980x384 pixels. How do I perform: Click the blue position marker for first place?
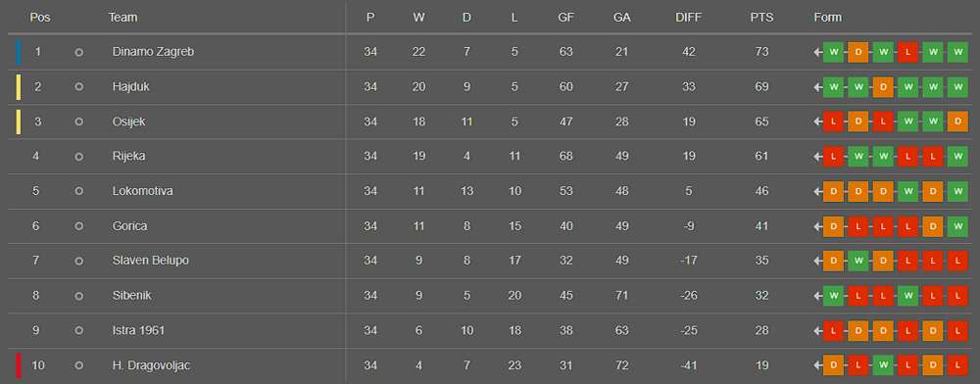click(19, 53)
